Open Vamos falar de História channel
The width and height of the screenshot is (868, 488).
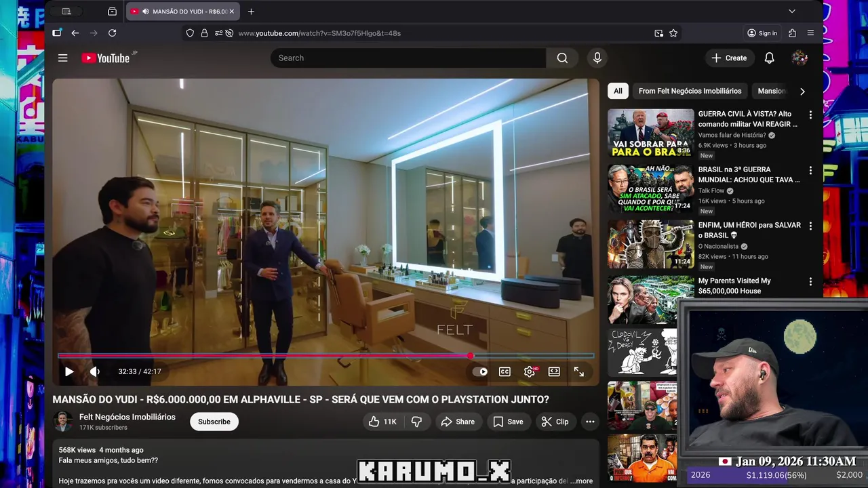pos(733,135)
